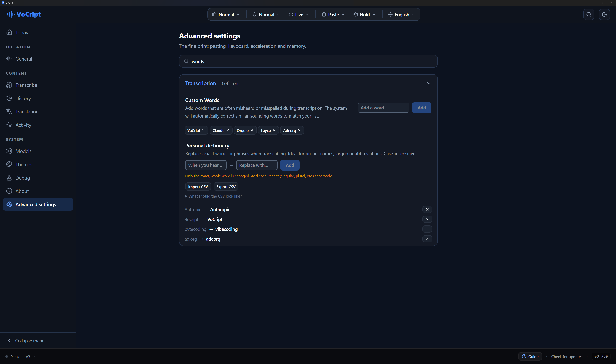Remove the Adeorq custom word chip
Image resolution: width=616 pixels, height=364 pixels.
[299, 130]
